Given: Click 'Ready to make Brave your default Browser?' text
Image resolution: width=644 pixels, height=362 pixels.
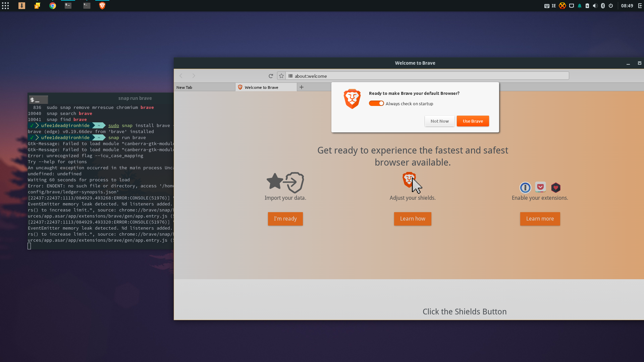Looking at the screenshot, I should tap(414, 93).
